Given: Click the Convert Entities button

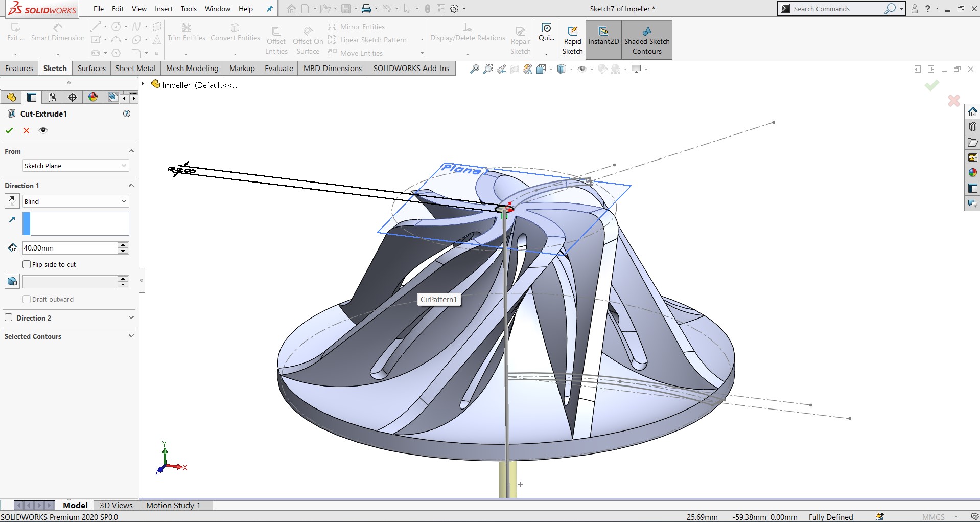Looking at the screenshot, I should click(x=235, y=32).
